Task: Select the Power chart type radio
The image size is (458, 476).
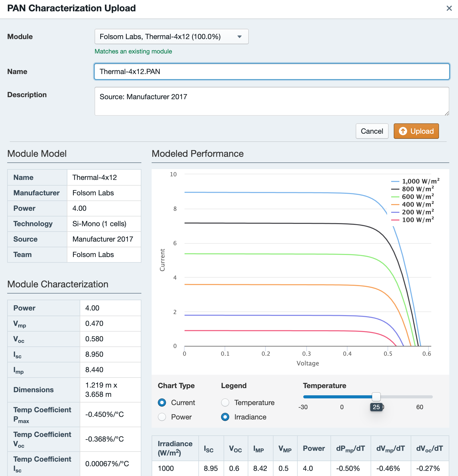Action: 162,417
